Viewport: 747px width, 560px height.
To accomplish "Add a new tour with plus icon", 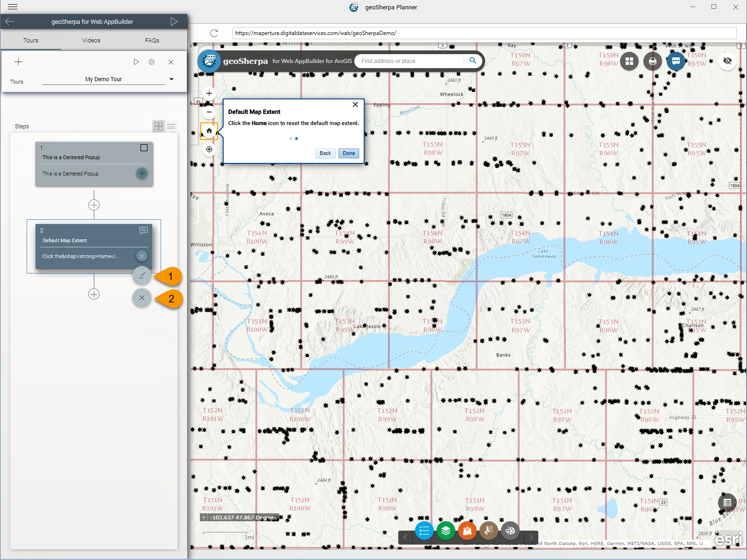I will click(x=18, y=62).
